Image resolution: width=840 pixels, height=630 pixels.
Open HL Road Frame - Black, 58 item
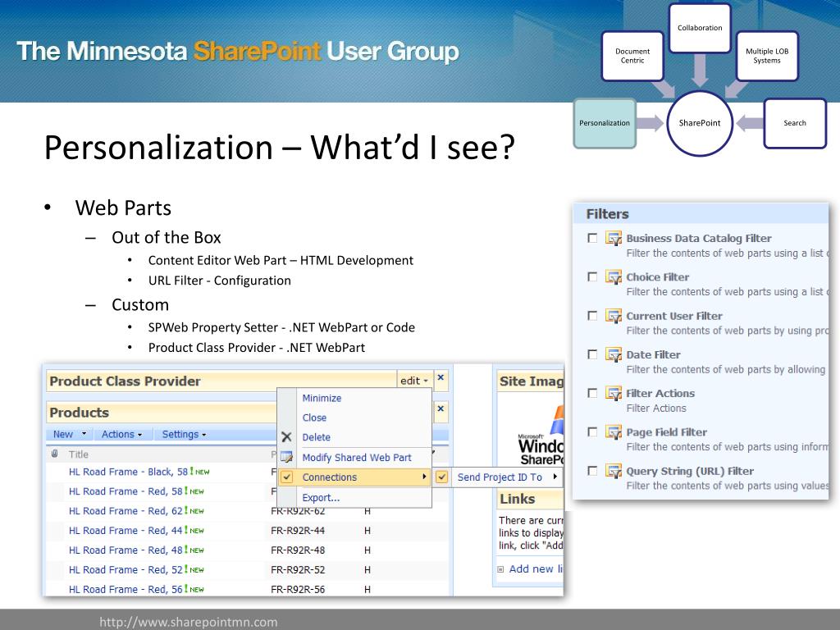click(128, 472)
